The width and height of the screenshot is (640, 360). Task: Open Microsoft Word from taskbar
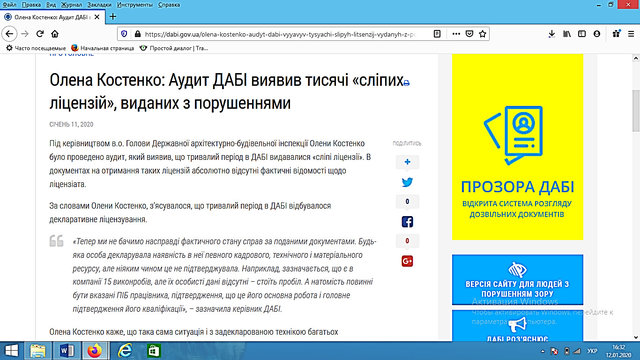[x=67, y=351]
